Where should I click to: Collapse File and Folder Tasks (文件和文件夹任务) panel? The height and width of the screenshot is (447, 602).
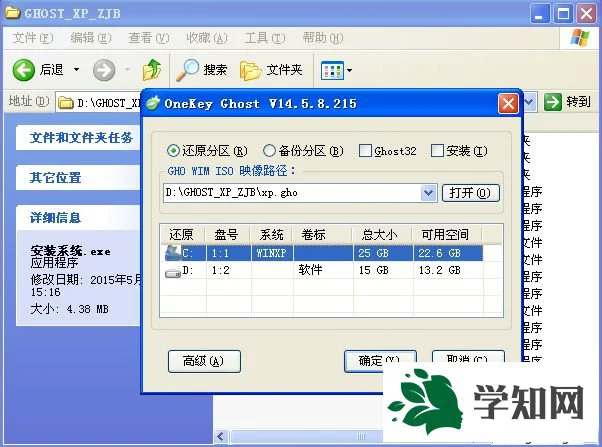[81, 137]
